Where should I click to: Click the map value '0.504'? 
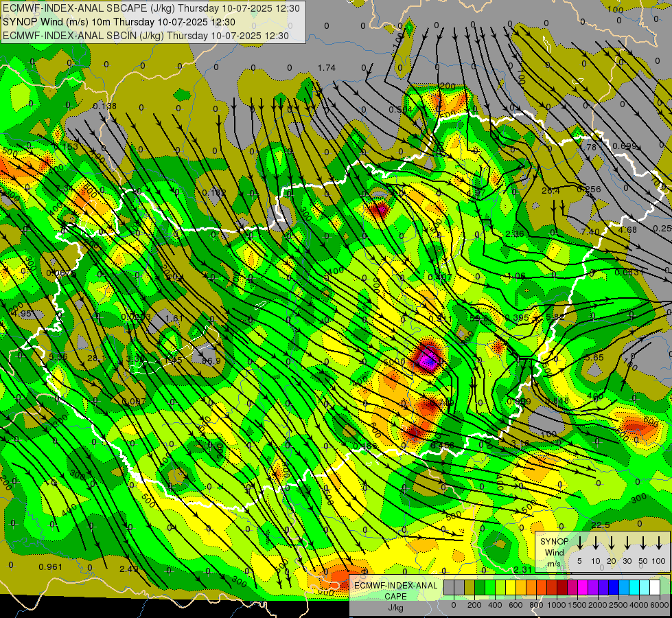pos(400,110)
